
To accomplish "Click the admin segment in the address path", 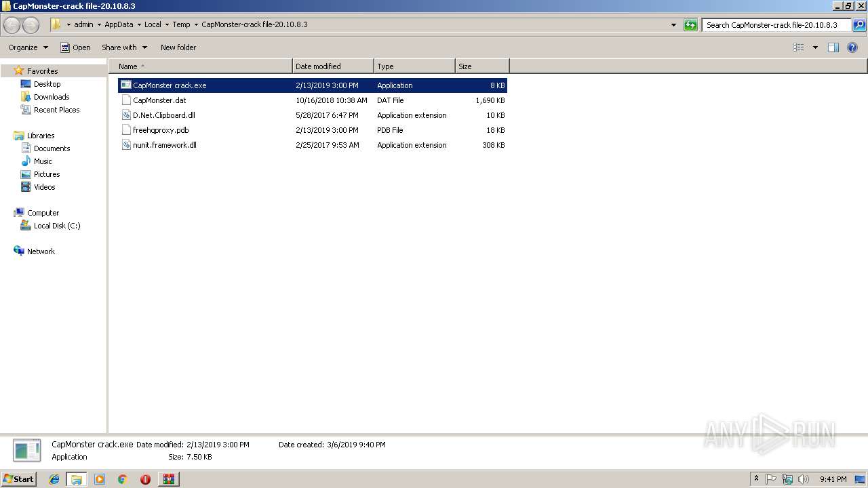I will pyautogui.click(x=83, y=25).
